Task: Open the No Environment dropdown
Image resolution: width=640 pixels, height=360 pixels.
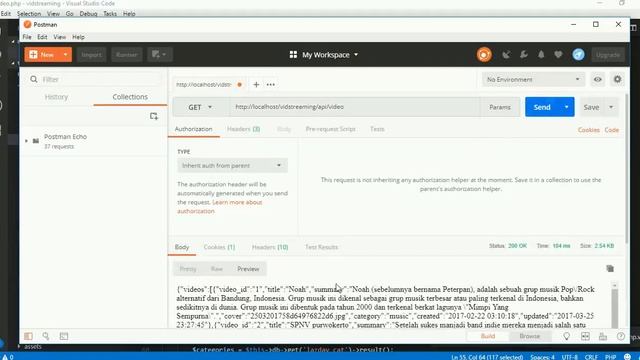Action: point(533,79)
